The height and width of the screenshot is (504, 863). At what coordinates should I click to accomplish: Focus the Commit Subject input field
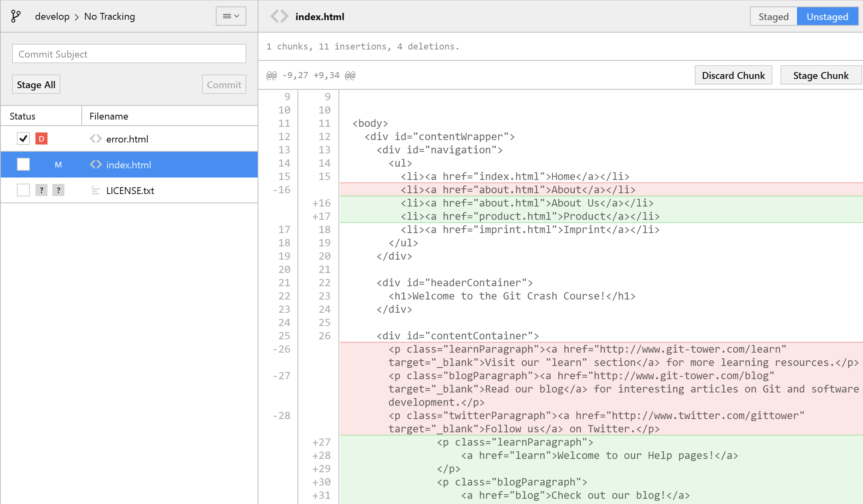129,54
